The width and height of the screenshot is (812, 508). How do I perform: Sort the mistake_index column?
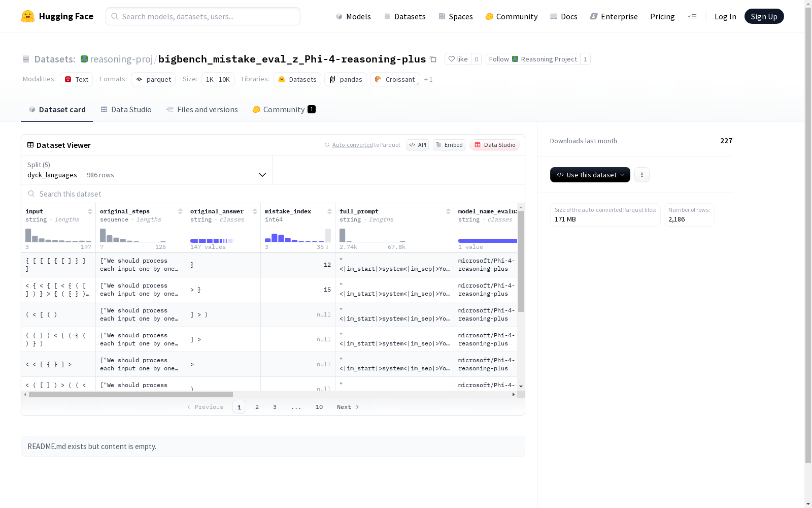point(329,211)
